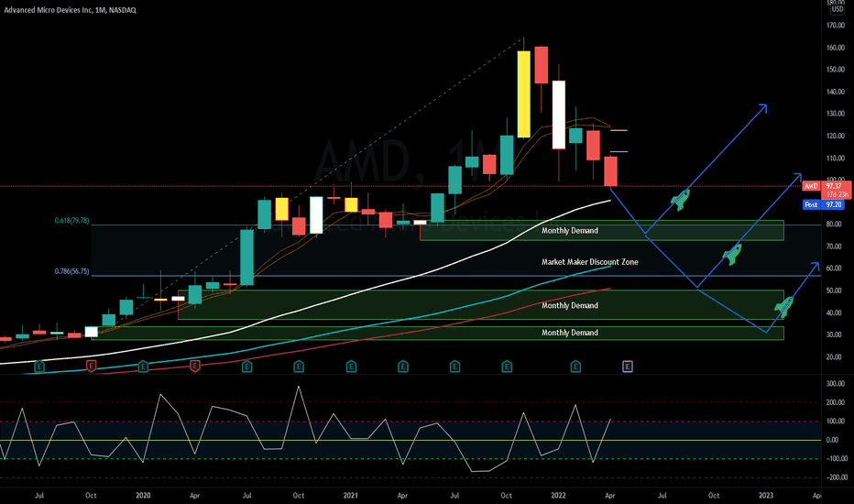Click the 300.00 indicator scale value

[x=836, y=384]
